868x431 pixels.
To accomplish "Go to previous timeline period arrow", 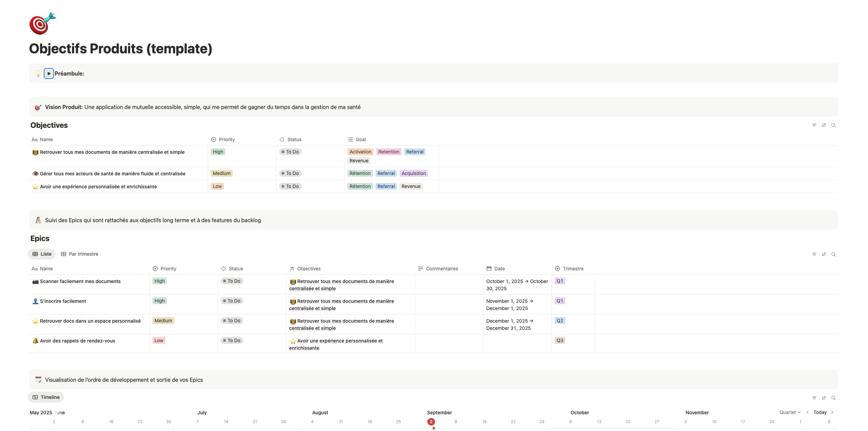I will pos(808,412).
